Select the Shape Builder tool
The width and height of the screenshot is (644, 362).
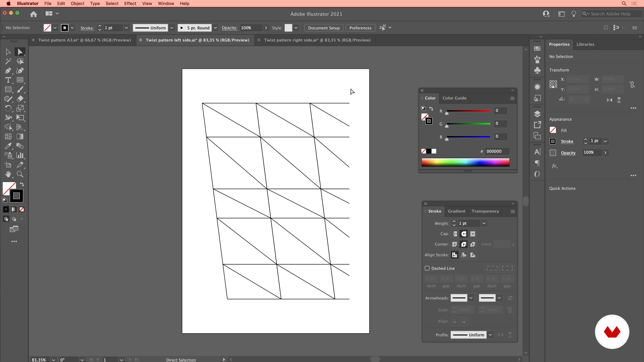8,127
